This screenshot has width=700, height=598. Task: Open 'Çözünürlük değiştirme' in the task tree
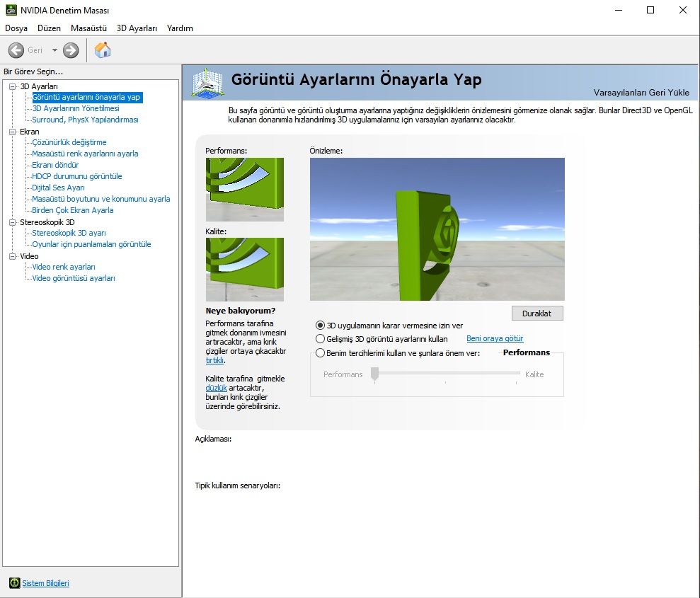pyautogui.click(x=69, y=142)
